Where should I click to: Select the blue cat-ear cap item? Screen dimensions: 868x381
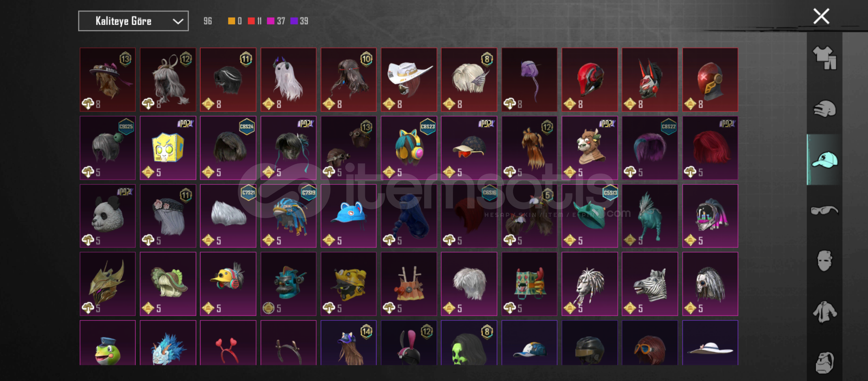click(349, 216)
